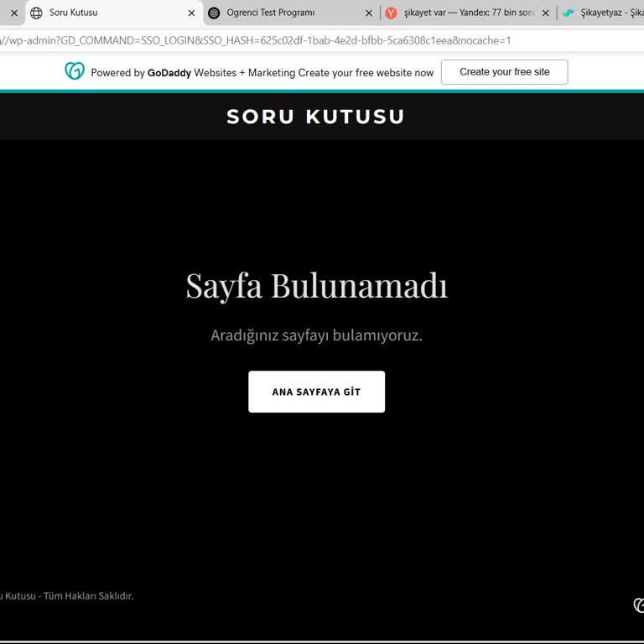This screenshot has height=644, width=644.
Task: Click the URL address bar
Action: click(322, 40)
